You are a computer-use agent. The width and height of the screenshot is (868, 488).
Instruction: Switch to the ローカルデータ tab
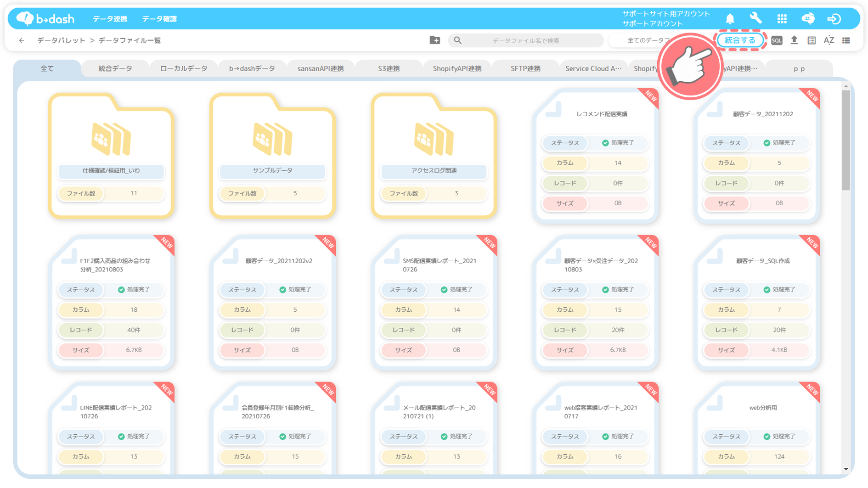[184, 68]
